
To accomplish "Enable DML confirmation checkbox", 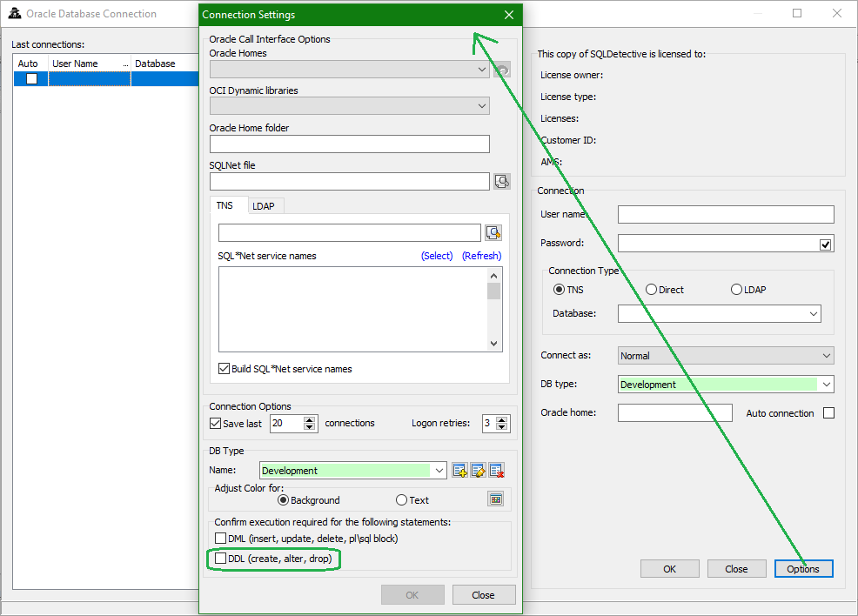I will 220,539.
